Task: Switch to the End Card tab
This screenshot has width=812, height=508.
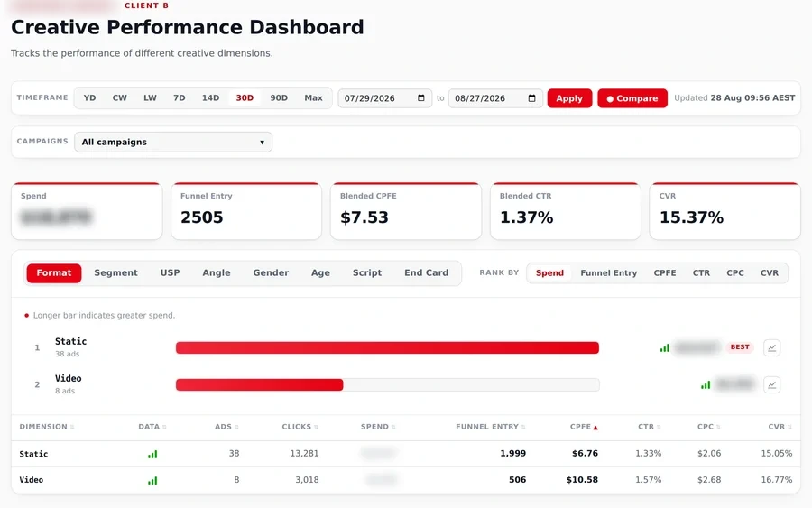Action: tap(426, 272)
